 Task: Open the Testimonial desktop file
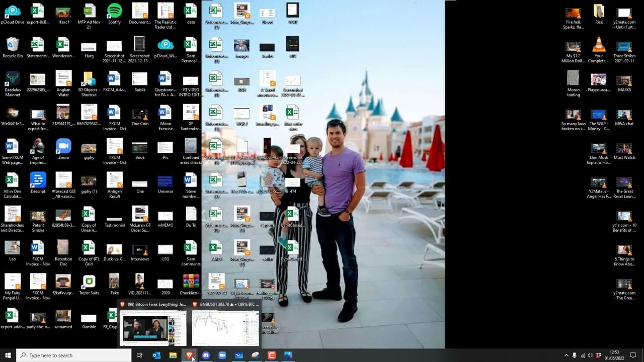coord(114,222)
